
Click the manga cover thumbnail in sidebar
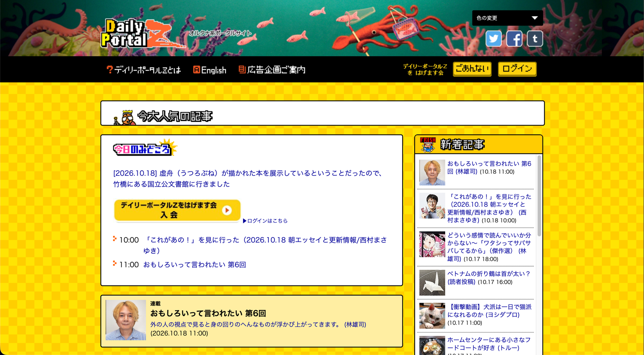coord(432,244)
